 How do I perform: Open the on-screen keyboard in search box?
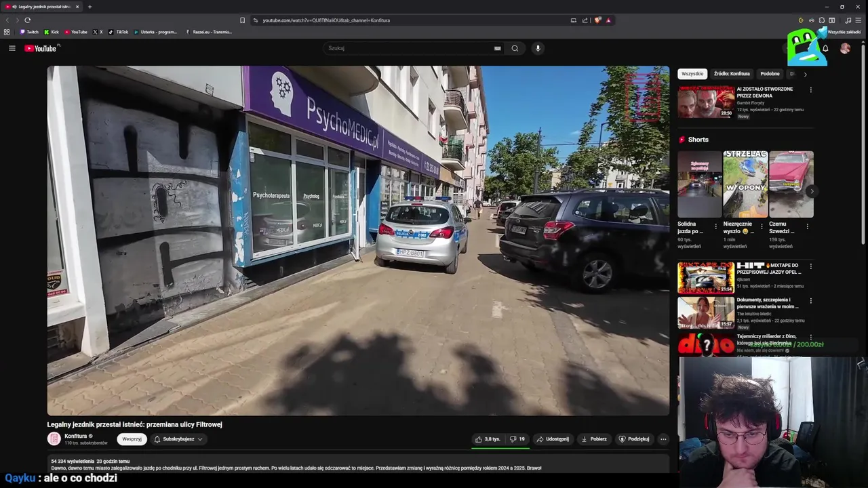click(498, 48)
